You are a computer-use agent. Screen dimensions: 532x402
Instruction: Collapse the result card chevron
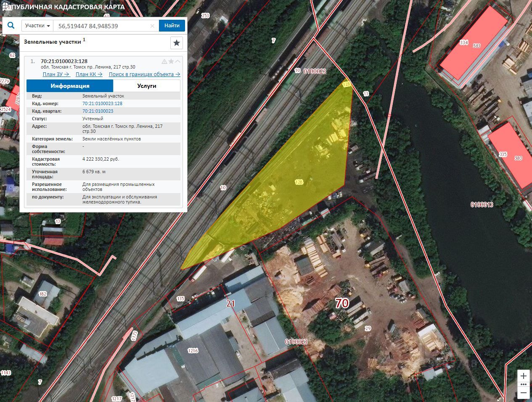178,61
